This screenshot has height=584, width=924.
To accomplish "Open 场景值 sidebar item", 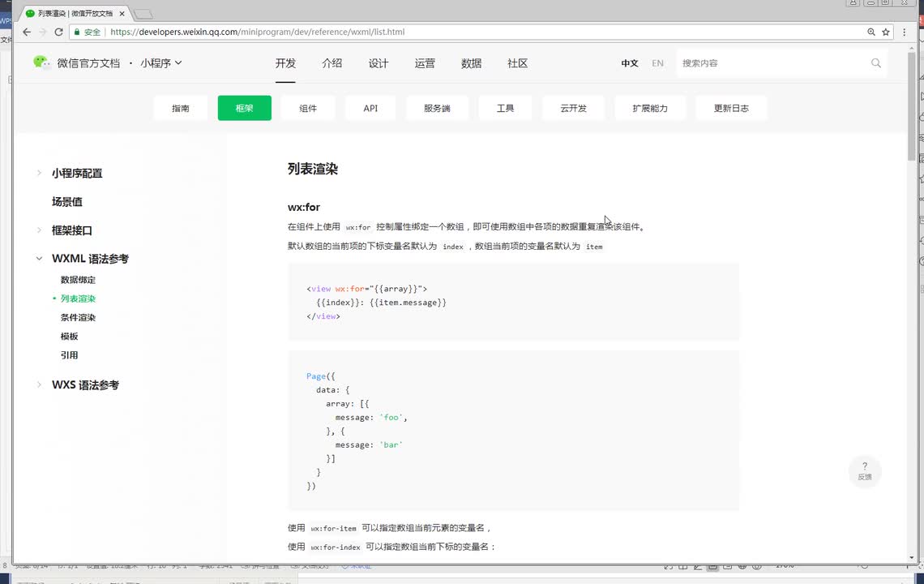I will 67,202.
